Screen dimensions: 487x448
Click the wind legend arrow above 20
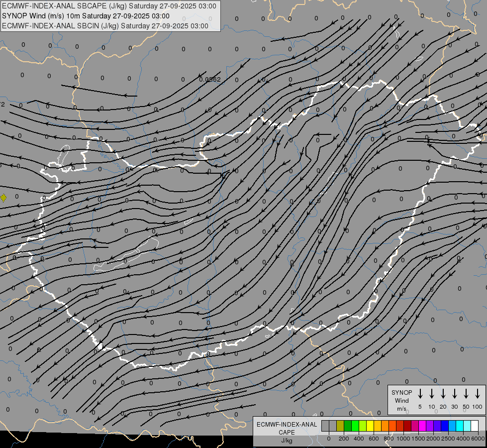tap(443, 394)
